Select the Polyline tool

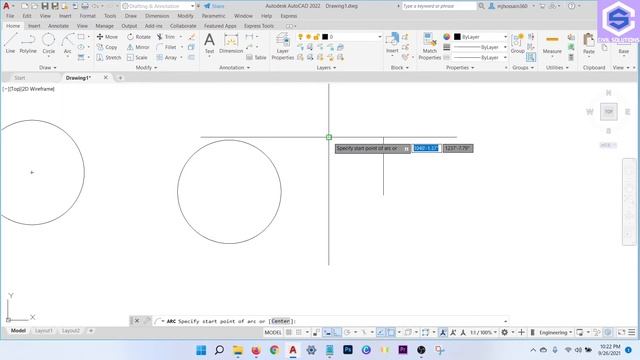[28, 43]
